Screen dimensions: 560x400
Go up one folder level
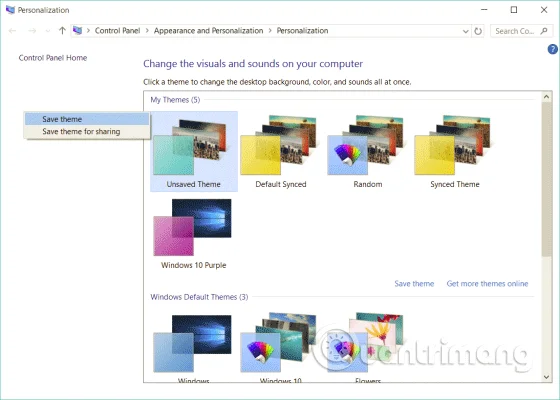[62, 31]
